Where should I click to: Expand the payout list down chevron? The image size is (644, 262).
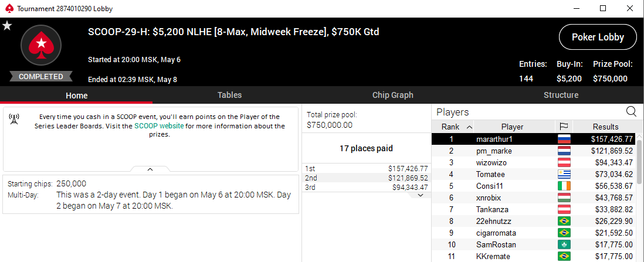(420, 195)
